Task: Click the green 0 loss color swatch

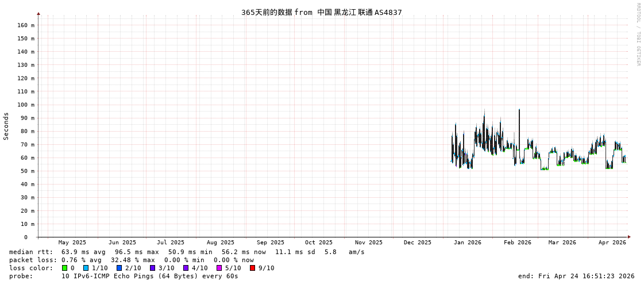Action: pyautogui.click(x=65, y=268)
